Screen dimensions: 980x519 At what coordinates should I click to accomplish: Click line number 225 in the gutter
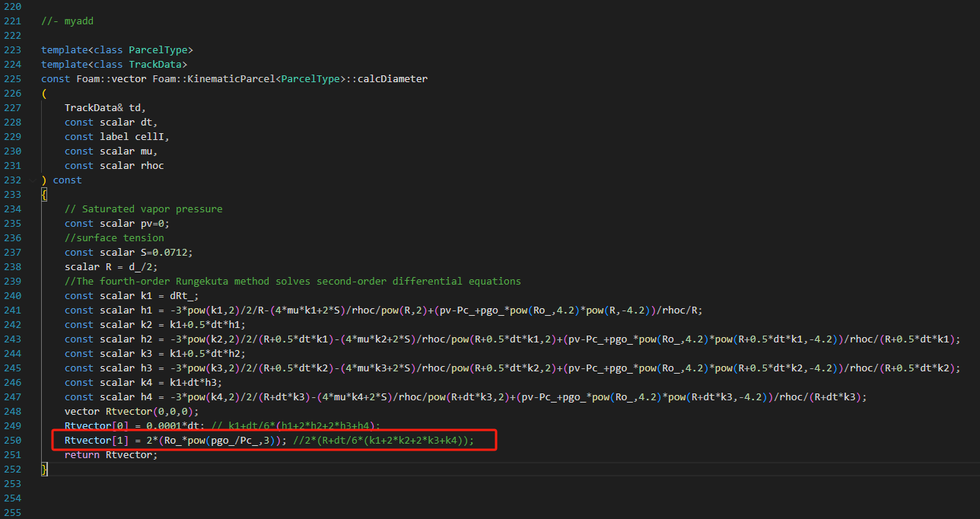point(12,79)
